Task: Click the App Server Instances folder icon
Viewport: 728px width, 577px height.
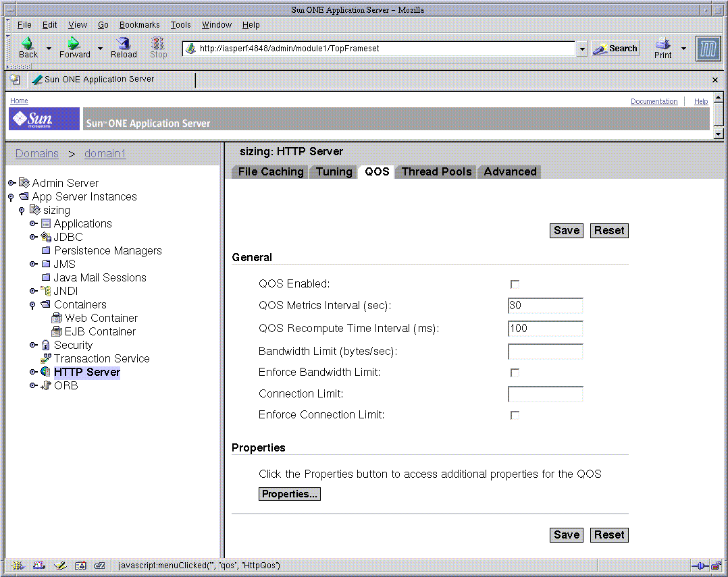Action: pos(24,196)
